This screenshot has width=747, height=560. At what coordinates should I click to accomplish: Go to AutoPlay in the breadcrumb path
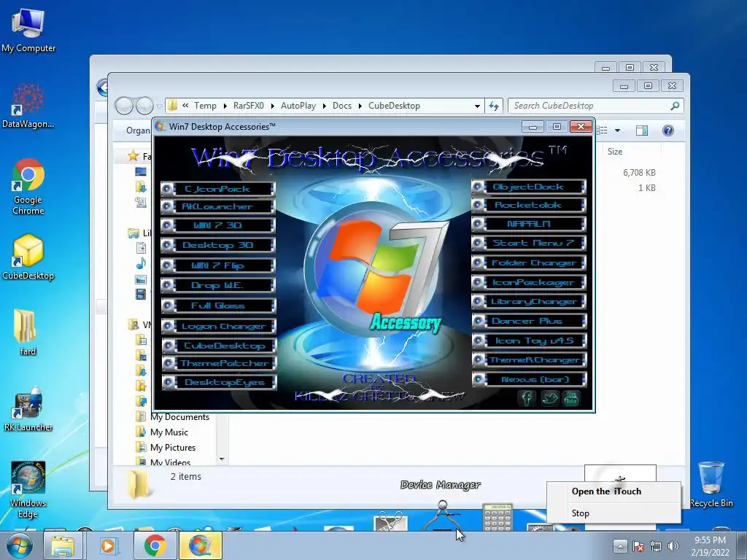(298, 106)
